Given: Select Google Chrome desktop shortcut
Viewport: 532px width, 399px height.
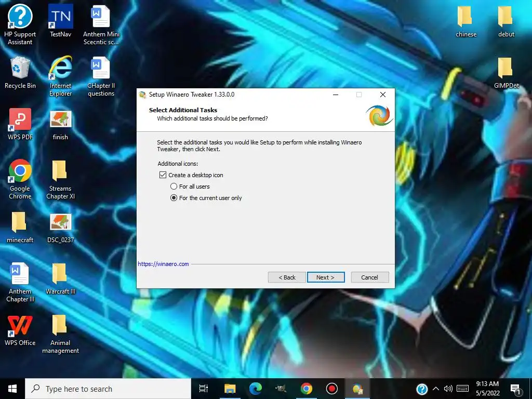Looking at the screenshot, I should click(20, 179).
